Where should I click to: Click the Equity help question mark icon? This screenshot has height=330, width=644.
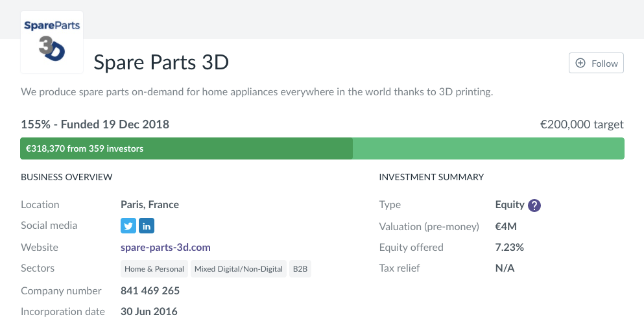tap(534, 206)
